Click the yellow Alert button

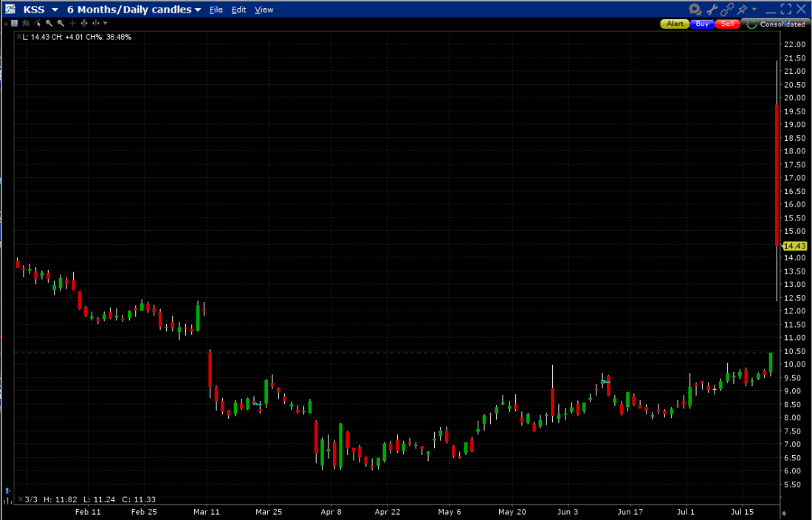(x=675, y=24)
